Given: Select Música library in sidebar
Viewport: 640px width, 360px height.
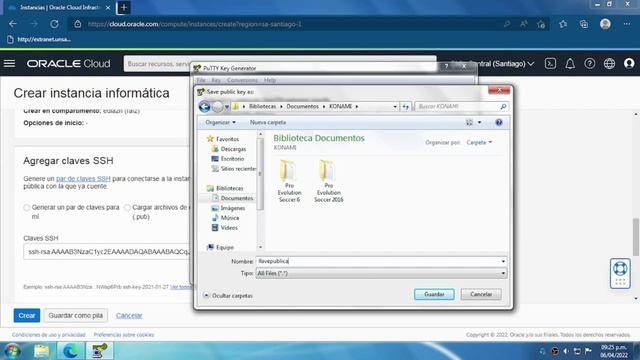Looking at the screenshot, I should [230, 218].
